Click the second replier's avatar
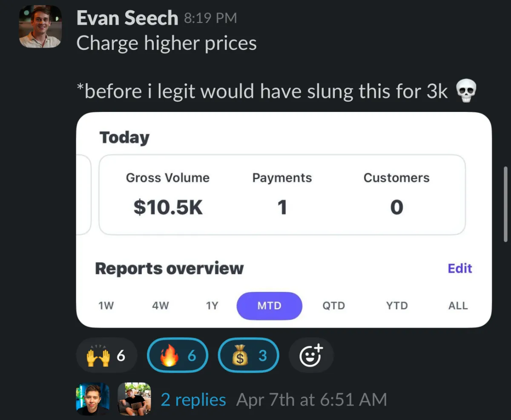511x420 pixels. coord(135,399)
